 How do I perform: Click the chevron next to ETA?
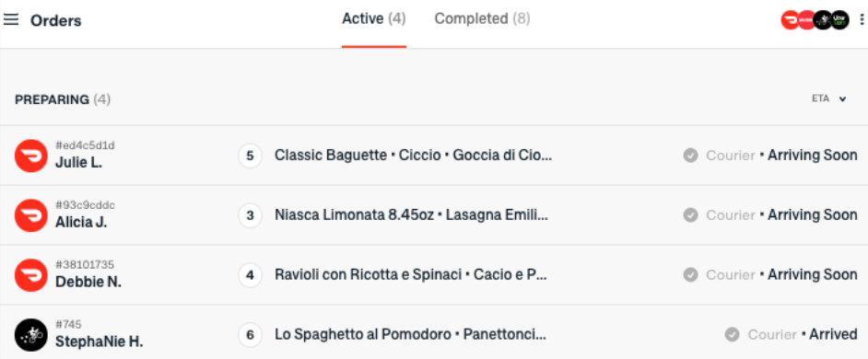coord(842,99)
